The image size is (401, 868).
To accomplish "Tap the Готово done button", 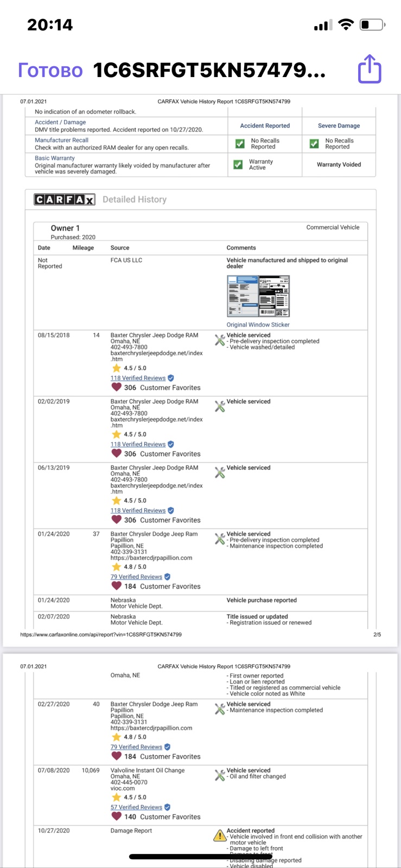I will [x=50, y=70].
